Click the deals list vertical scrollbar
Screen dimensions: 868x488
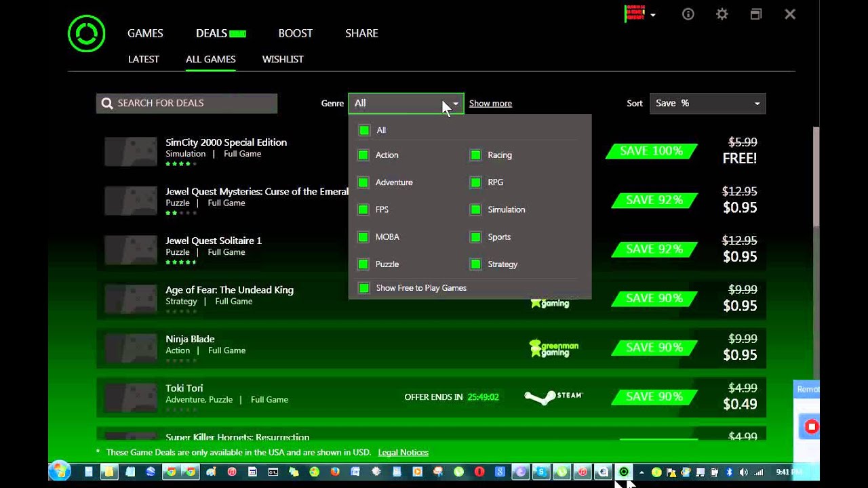816,178
